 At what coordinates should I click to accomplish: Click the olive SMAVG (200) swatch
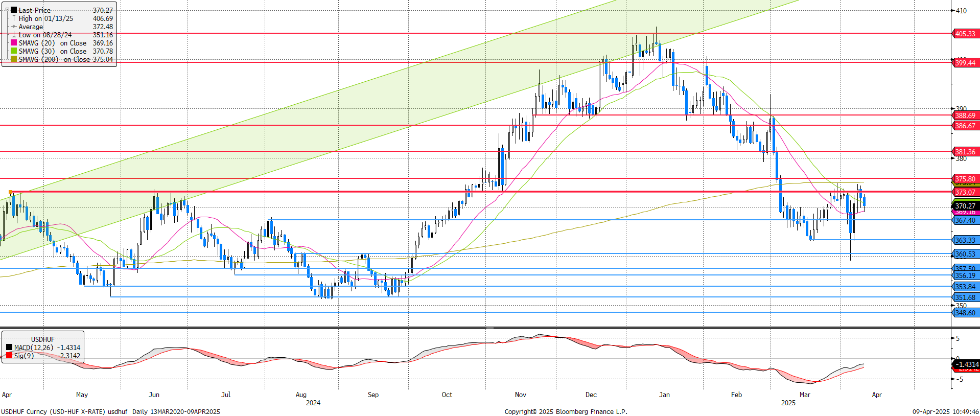[x=14, y=59]
